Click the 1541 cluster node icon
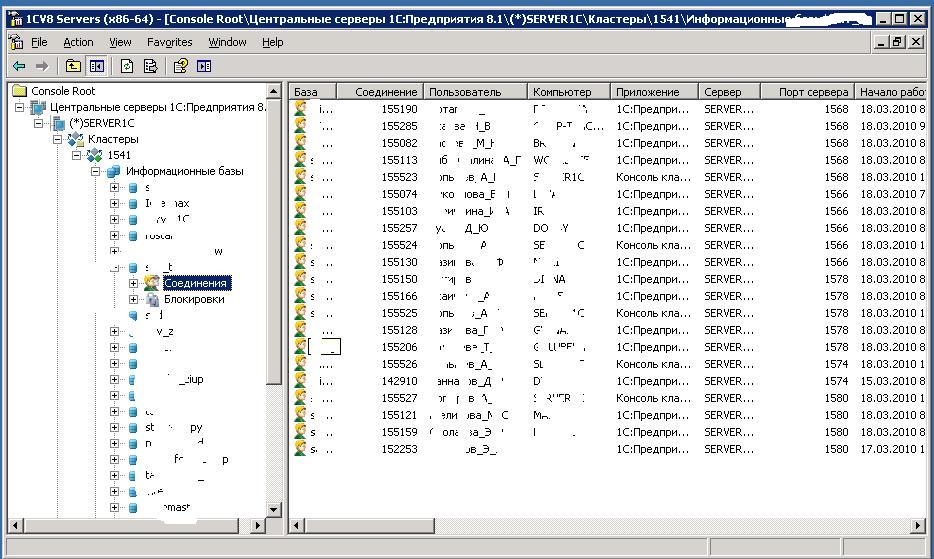Viewport: 934px width, 559px height. tap(95, 156)
